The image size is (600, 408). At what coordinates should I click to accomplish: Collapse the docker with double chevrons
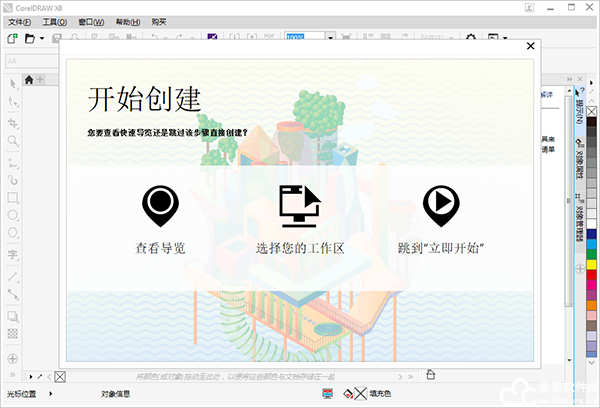[570, 79]
